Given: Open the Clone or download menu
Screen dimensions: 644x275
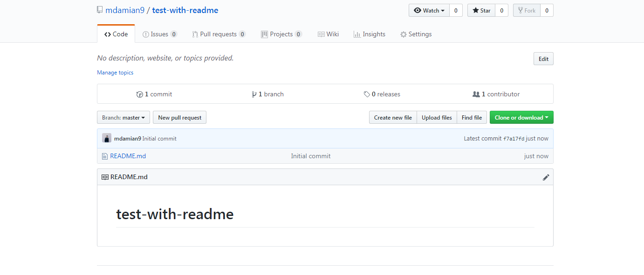Looking at the screenshot, I should click(521, 117).
